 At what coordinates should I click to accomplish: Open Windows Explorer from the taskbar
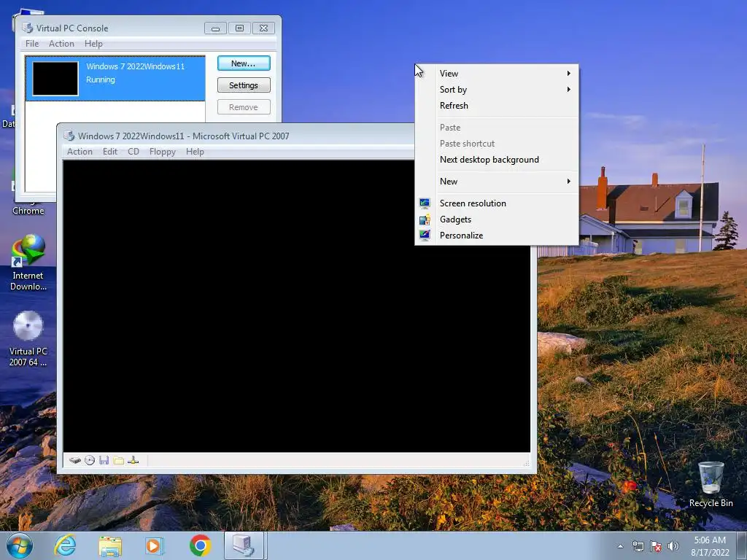pos(110,545)
